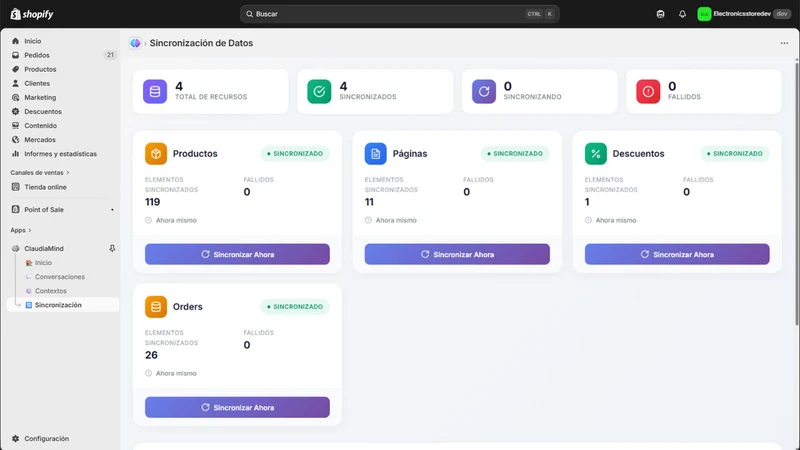800x450 pixels.
Task: Open Contextos under ClaudiaMind
Action: click(51, 291)
